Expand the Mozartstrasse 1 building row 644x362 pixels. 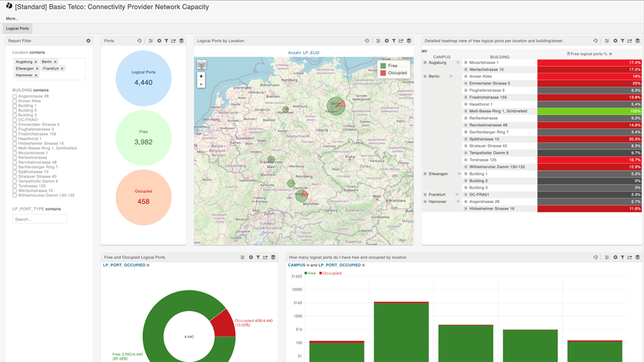[466, 63]
